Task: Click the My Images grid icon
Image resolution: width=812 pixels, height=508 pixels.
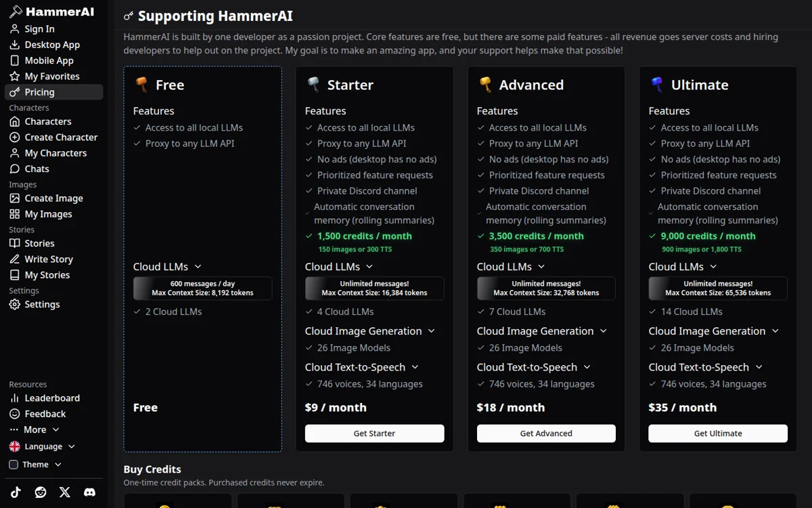Action: 14,214
